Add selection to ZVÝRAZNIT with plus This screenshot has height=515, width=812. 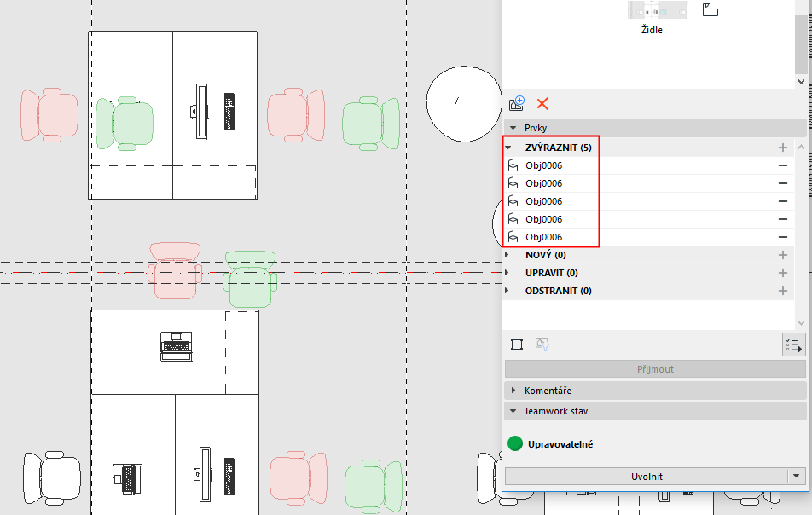coord(782,148)
